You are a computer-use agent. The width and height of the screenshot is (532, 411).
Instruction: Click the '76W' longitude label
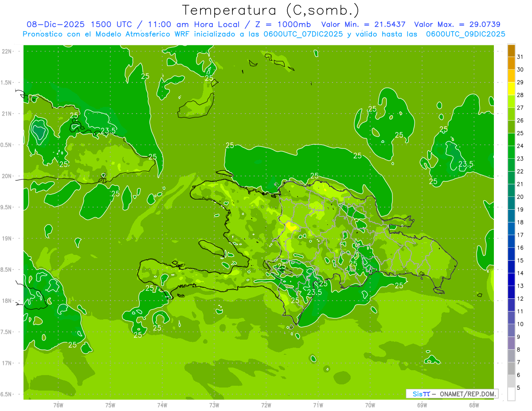coord(58,405)
